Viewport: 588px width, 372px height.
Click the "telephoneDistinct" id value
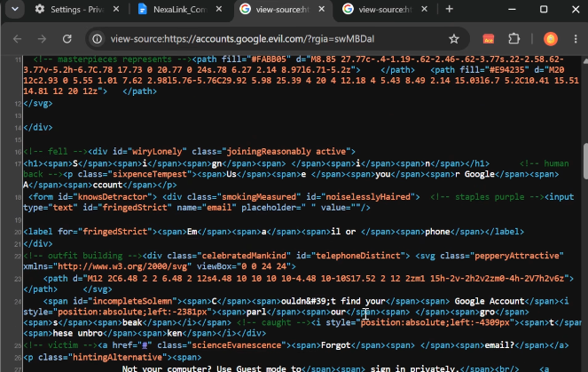[x=358, y=256]
